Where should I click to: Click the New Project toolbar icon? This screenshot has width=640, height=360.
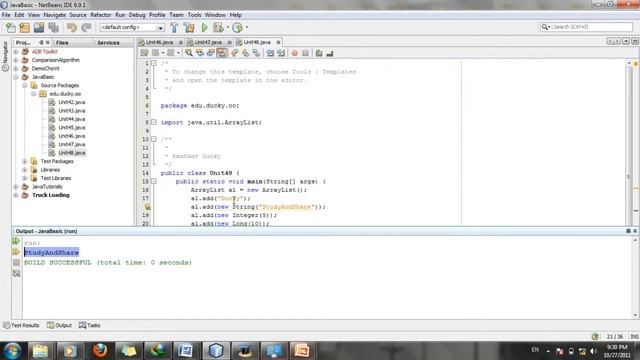(24, 28)
